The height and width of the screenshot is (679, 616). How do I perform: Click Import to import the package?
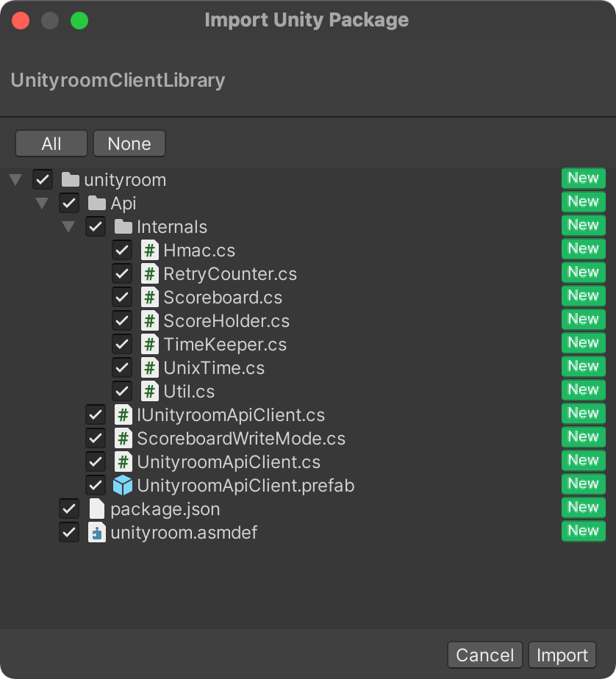click(x=562, y=655)
